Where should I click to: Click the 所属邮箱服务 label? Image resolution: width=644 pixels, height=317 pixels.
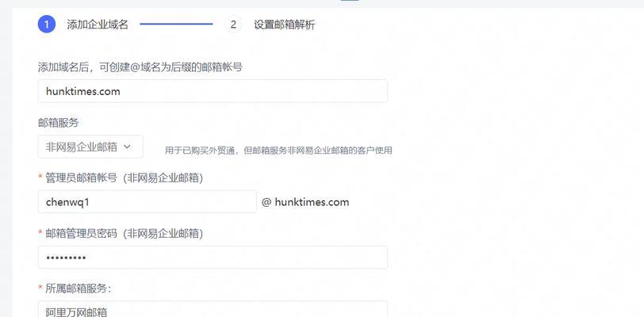(x=78, y=288)
